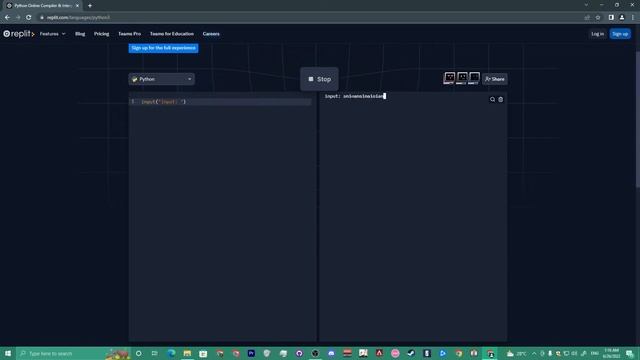Open Teams for Education

(172, 34)
